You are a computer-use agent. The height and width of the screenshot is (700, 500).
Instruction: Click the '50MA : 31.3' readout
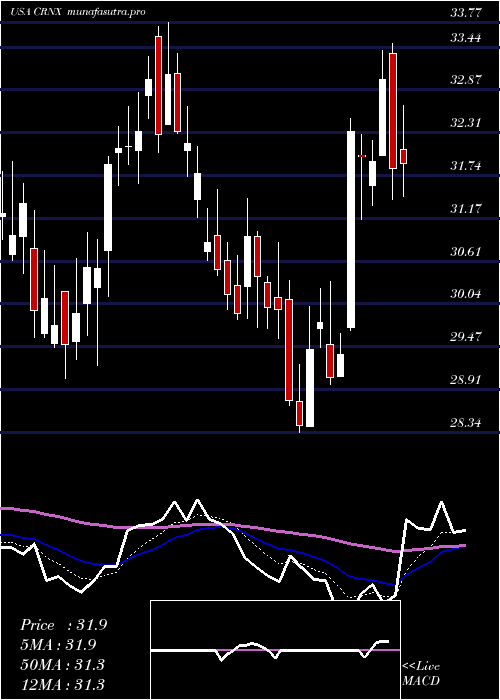coord(62,664)
